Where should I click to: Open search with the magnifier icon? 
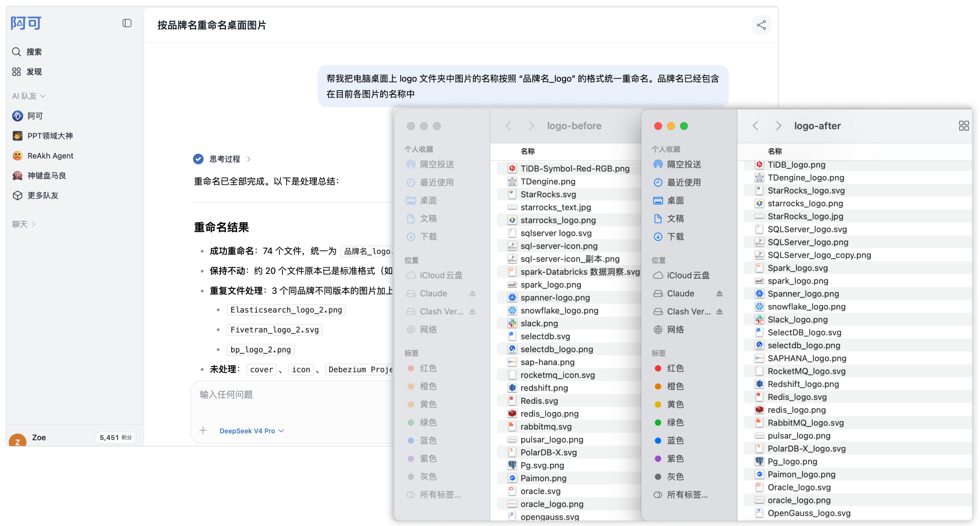coord(16,52)
